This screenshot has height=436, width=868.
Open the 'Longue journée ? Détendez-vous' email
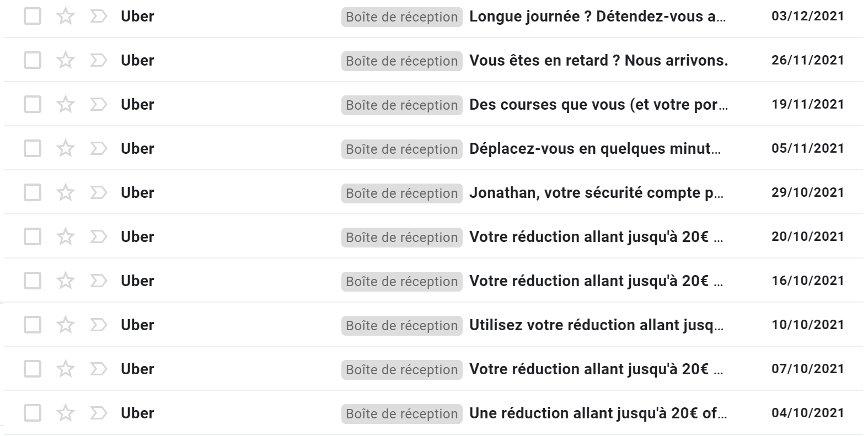(597, 16)
